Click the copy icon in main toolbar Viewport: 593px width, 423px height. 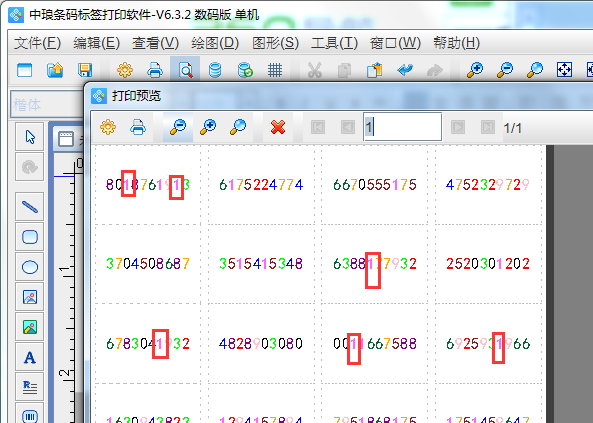click(x=345, y=70)
